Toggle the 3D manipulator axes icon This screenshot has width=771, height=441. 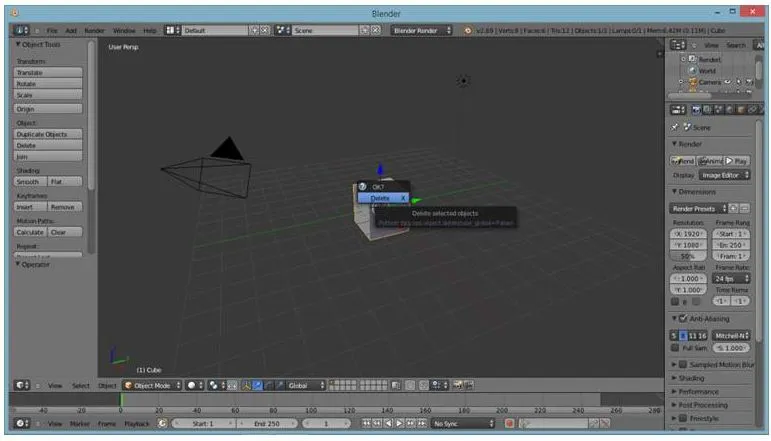[x=246, y=385]
